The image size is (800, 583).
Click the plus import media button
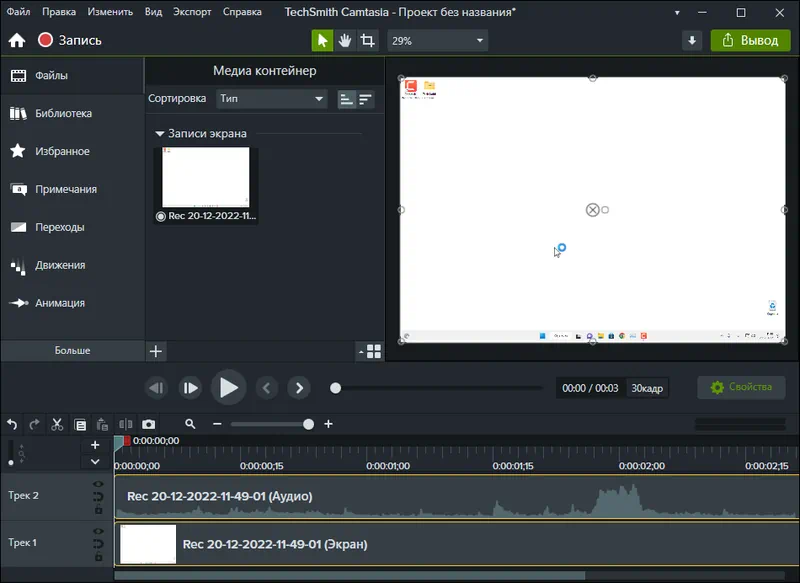(x=156, y=351)
